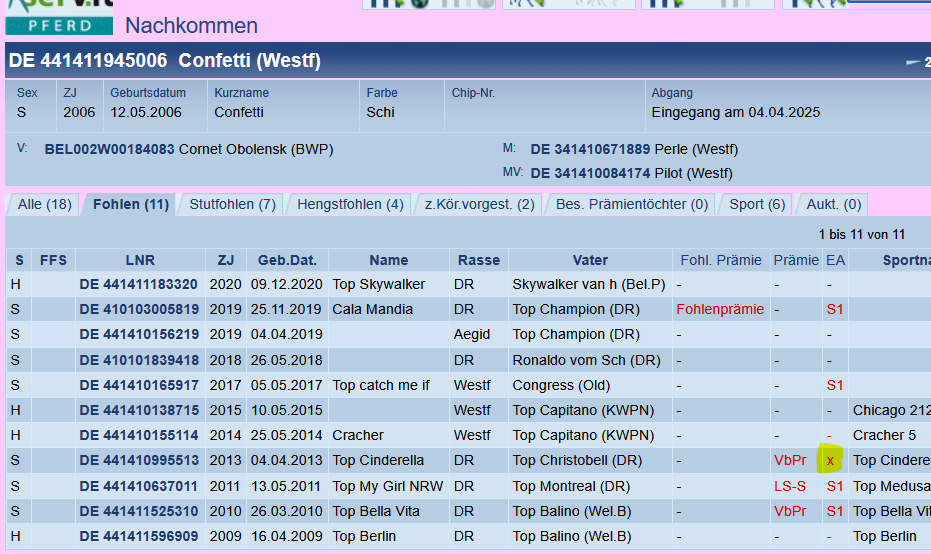Open dam sire link DE 341410084174 Pilot
This screenshot has height=554, width=931.
(590, 173)
